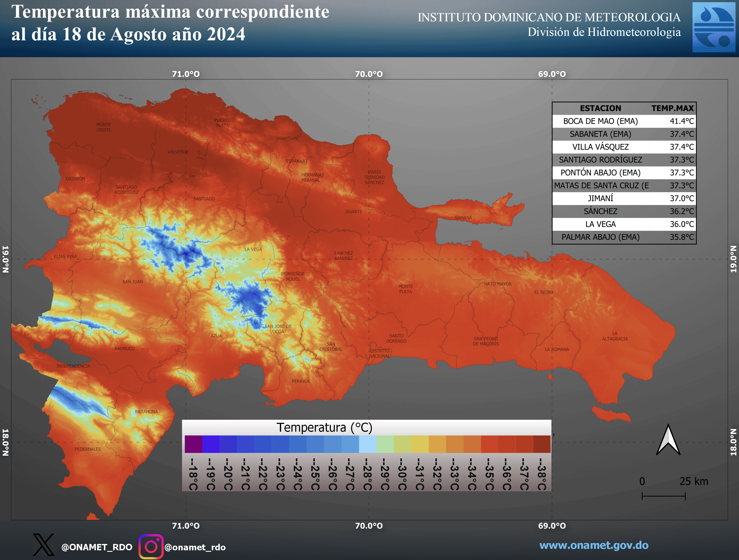Click the PUERTO PLATA province label
The height and width of the screenshot is (560, 739).
coord(223,123)
